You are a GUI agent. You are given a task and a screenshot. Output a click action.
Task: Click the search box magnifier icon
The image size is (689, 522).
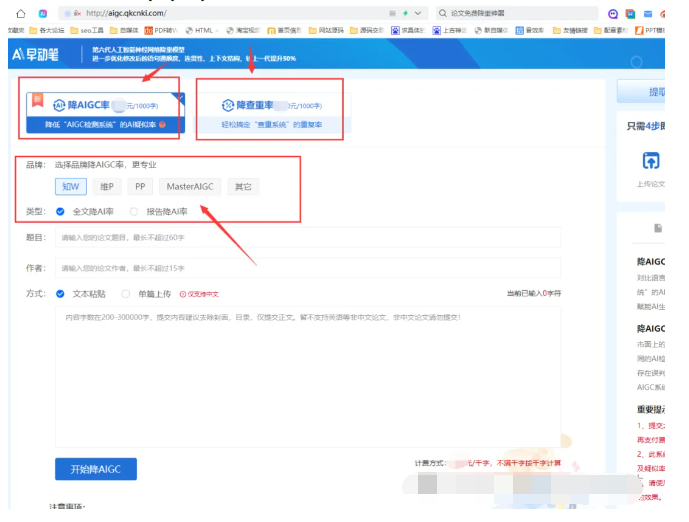442,13
